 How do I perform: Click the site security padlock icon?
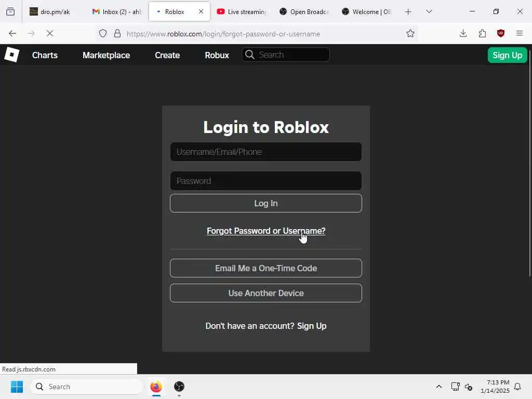pos(117,33)
